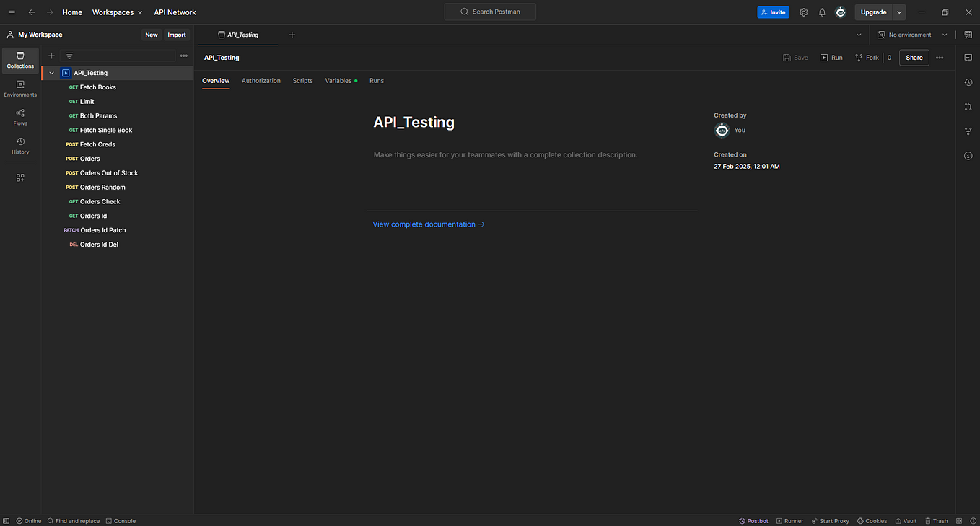Open the help icon in status bar
Image resolution: width=980 pixels, height=526 pixels.
tap(973, 521)
